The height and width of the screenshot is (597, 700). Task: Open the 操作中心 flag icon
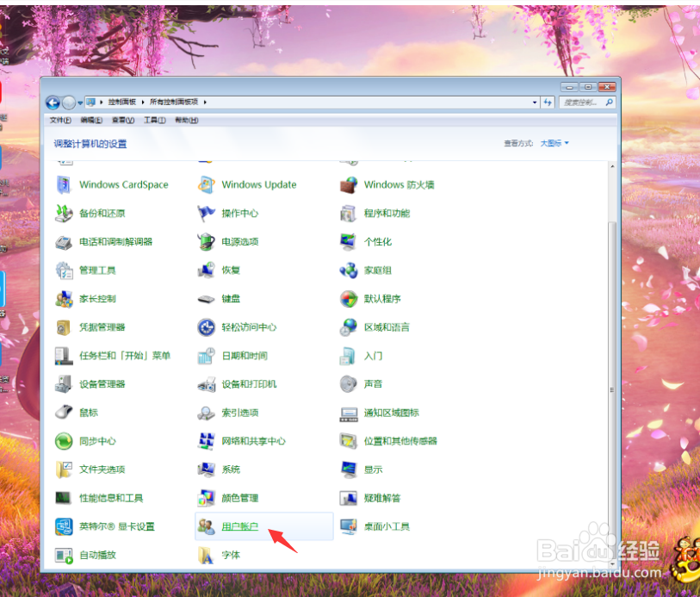(x=206, y=214)
